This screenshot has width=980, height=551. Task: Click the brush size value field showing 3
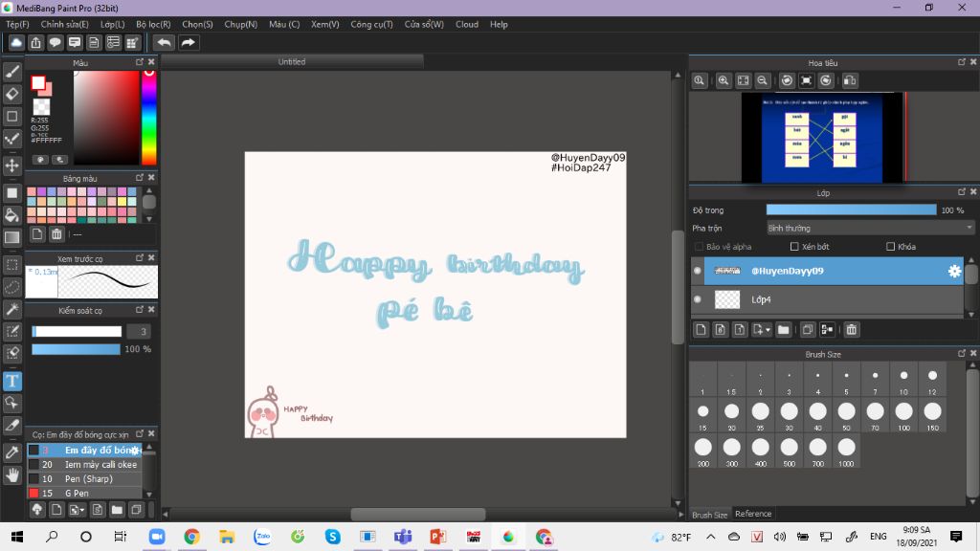click(139, 331)
